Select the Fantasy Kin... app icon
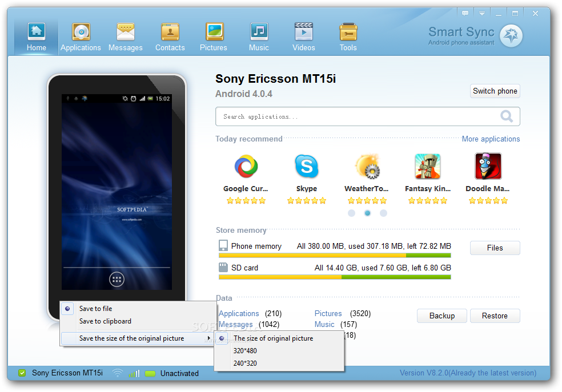 click(x=428, y=166)
